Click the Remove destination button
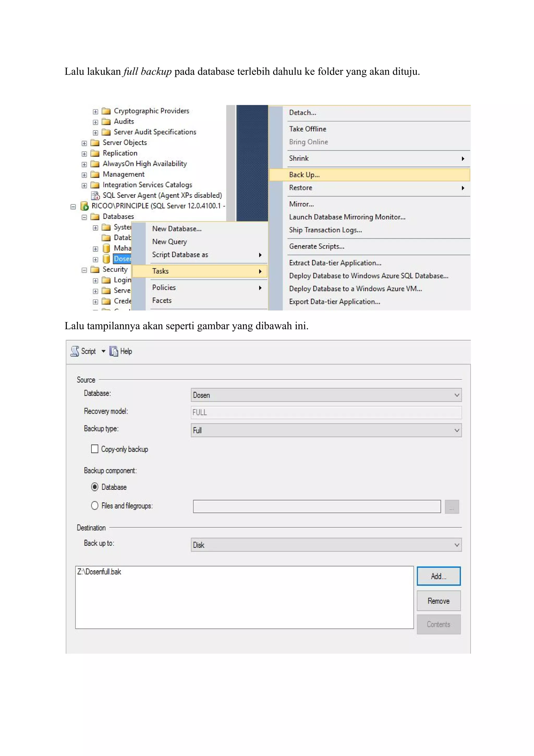Image resolution: width=534 pixels, height=756 pixels. coord(438,600)
